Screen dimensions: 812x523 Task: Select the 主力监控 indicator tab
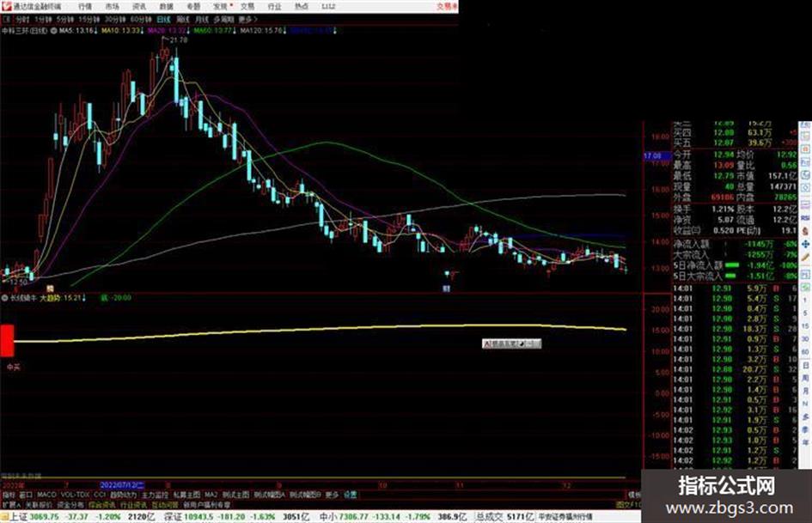[x=155, y=495]
